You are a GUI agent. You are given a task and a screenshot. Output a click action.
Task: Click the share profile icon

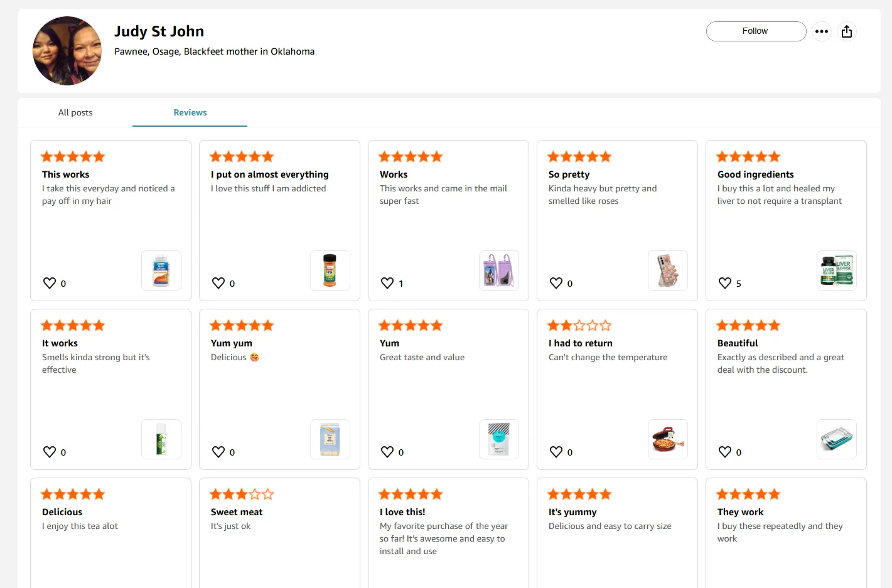coord(847,31)
